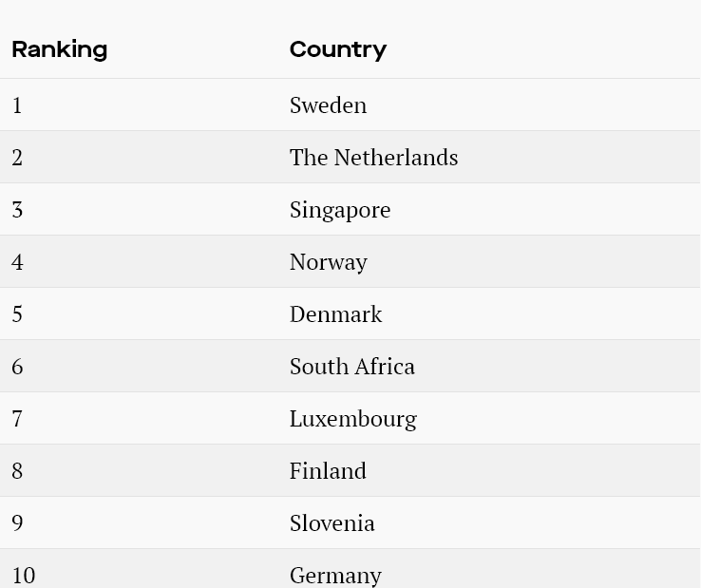Click ranking number 5

pyautogui.click(x=17, y=314)
